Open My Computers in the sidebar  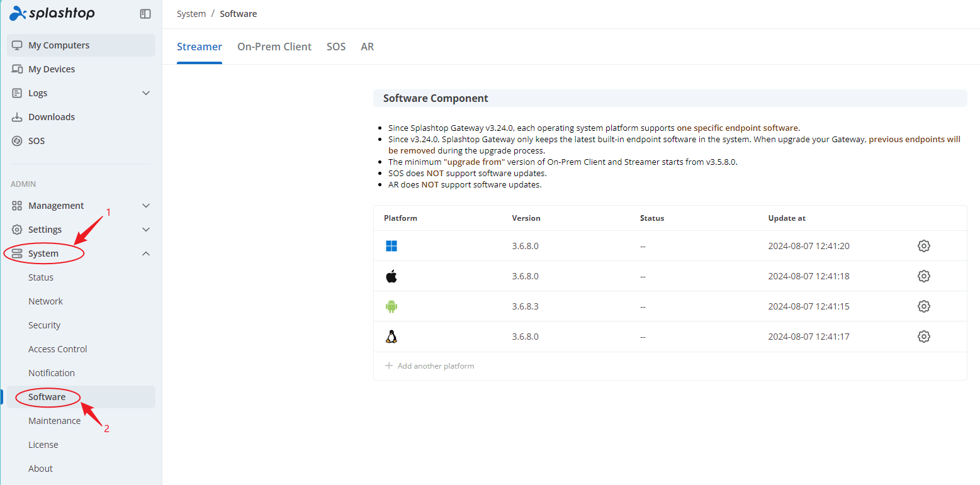click(x=81, y=45)
